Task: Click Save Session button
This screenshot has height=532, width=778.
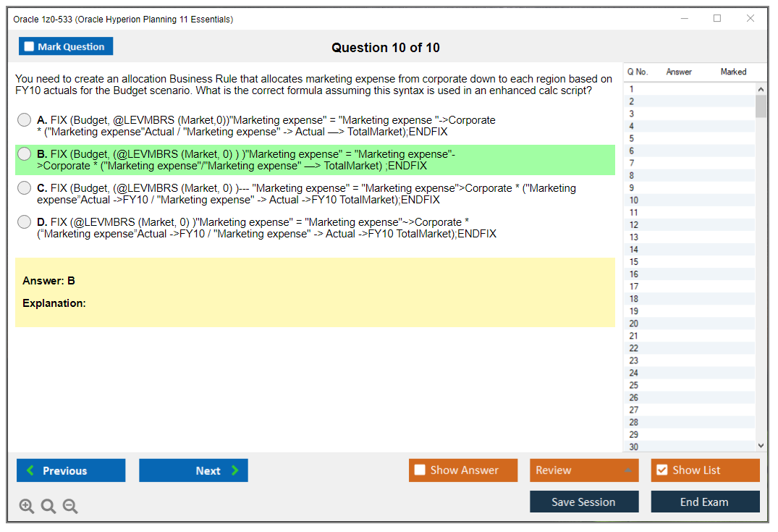Action: tap(583, 502)
